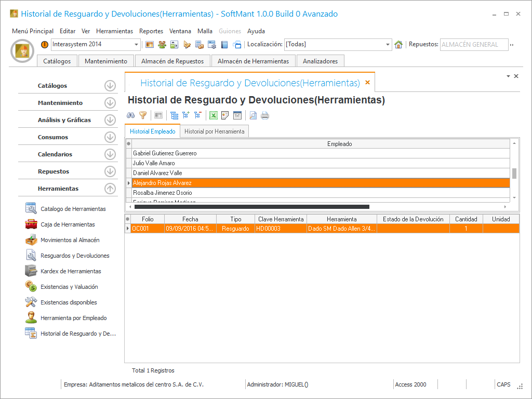Collapse all tree nodes icon
Viewport: 532px width, 399px height.
click(x=197, y=115)
